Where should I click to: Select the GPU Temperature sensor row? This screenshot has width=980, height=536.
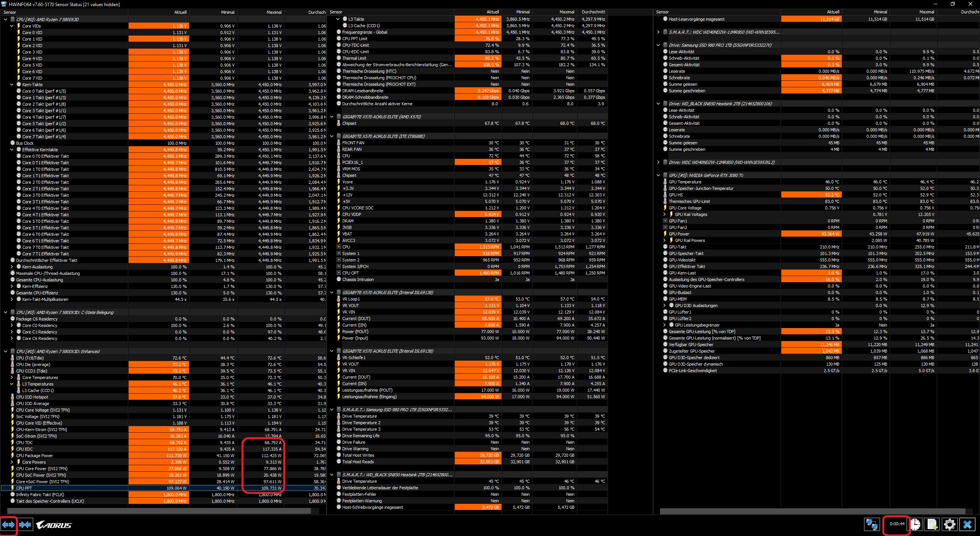[x=685, y=182]
